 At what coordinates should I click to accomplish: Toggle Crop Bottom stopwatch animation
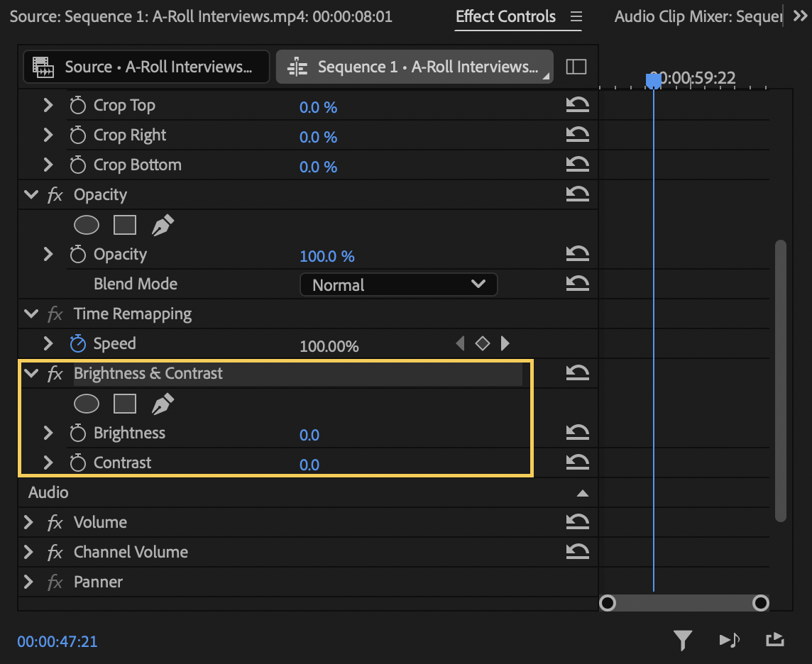coord(77,165)
